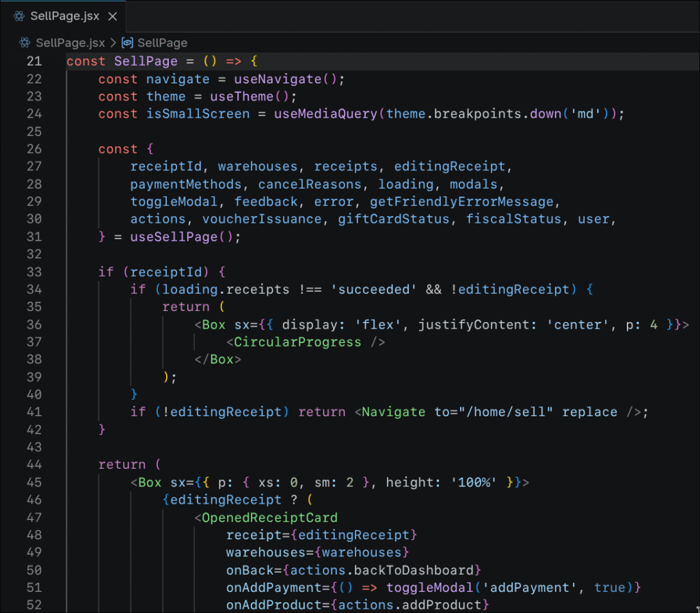Click 'onAddProduct' prop on line 52
Screen dimensions: 700x613
click(x=273, y=605)
